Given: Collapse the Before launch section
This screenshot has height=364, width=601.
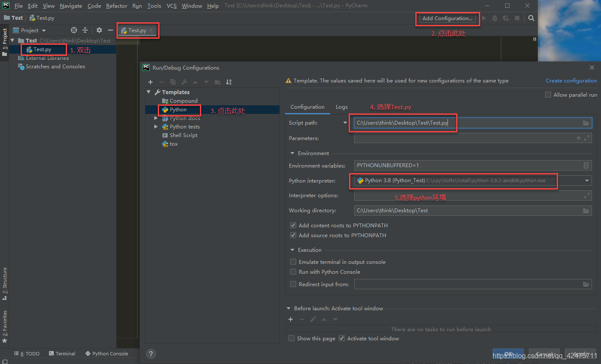Looking at the screenshot, I should (x=288, y=308).
